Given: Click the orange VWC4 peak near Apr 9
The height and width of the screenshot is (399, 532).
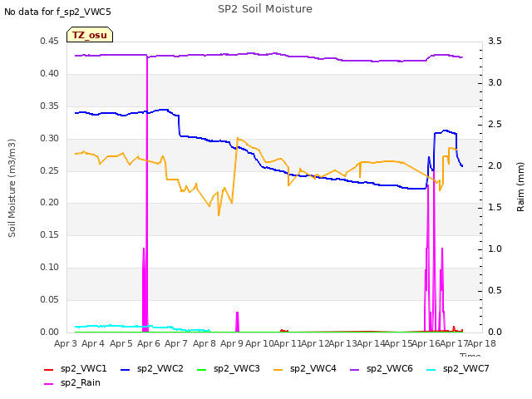Looking at the screenshot, I should 239,139.
